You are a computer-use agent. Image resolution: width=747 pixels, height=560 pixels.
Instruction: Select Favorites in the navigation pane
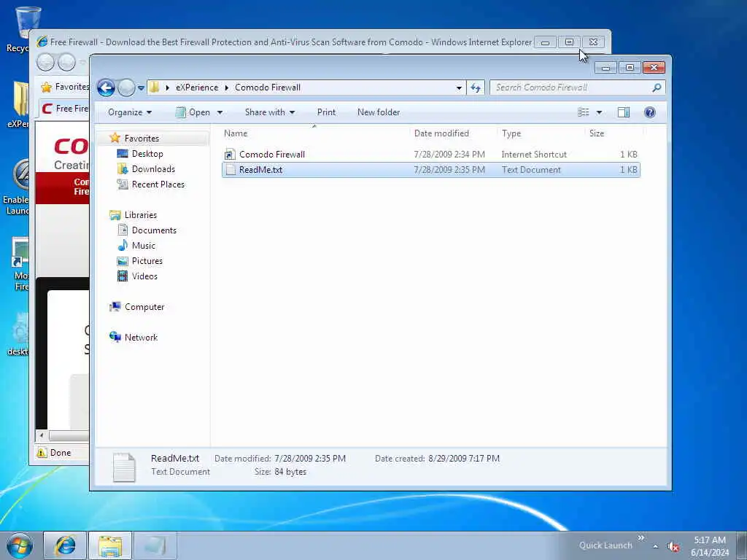point(142,139)
